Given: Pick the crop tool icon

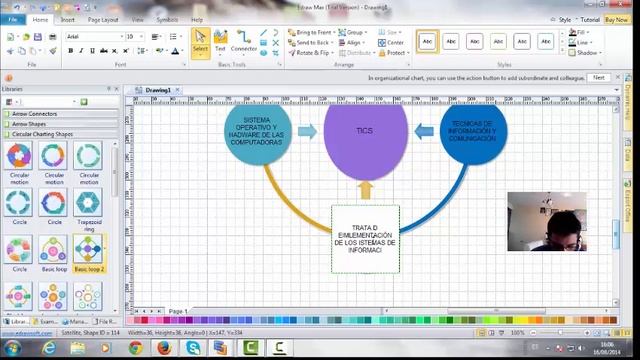Looking at the screenshot, I should [x=276, y=53].
